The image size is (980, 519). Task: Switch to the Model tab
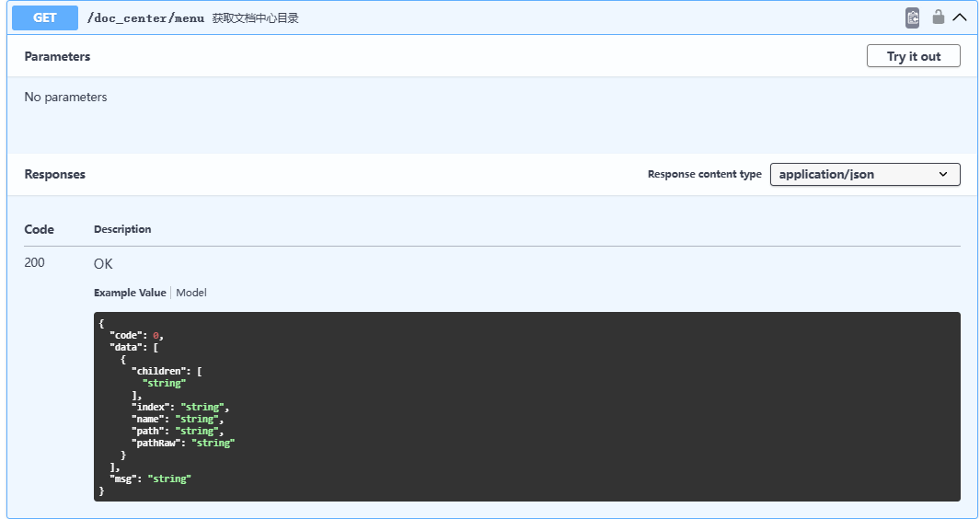(191, 293)
